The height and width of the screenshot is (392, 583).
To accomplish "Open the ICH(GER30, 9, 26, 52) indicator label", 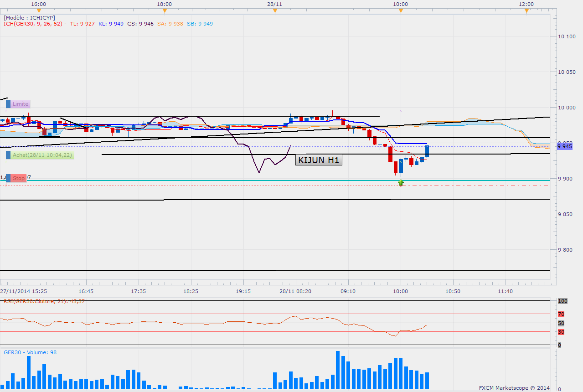I will tap(35, 24).
